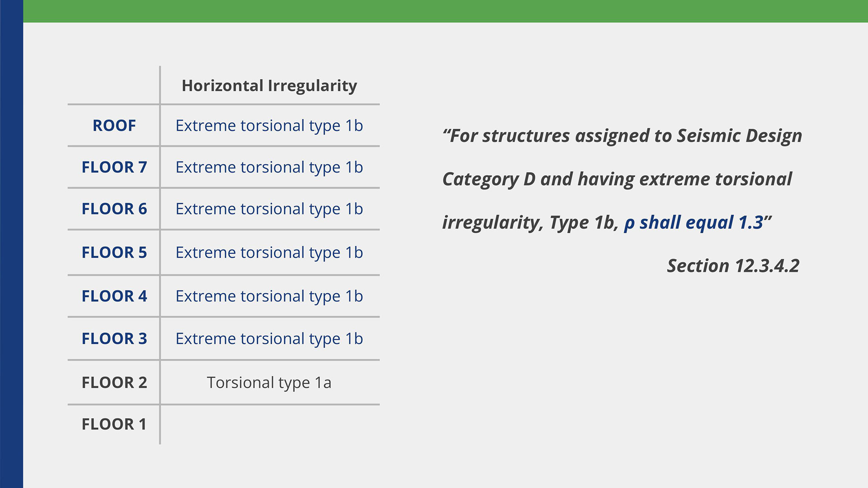This screenshot has width=868, height=488.
Task: Select the FLOOR 7 row label
Action: pos(114,167)
